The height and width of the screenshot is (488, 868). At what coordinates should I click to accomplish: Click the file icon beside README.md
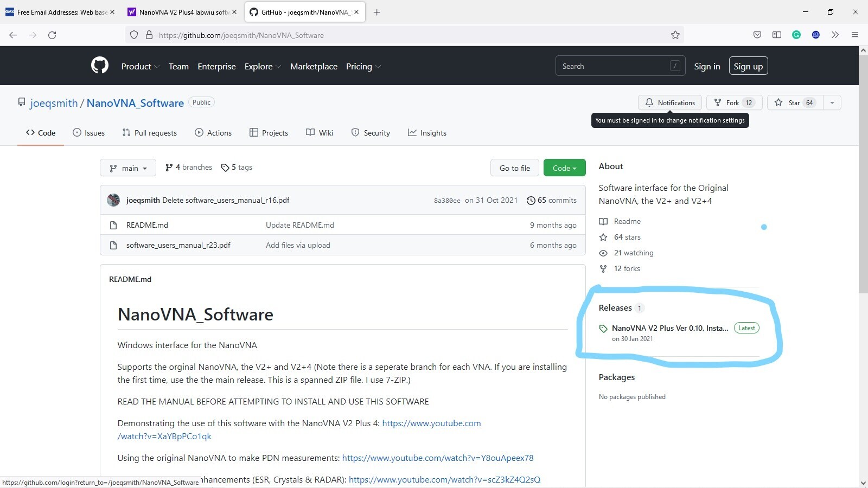pyautogui.click(x=113, y=225)
